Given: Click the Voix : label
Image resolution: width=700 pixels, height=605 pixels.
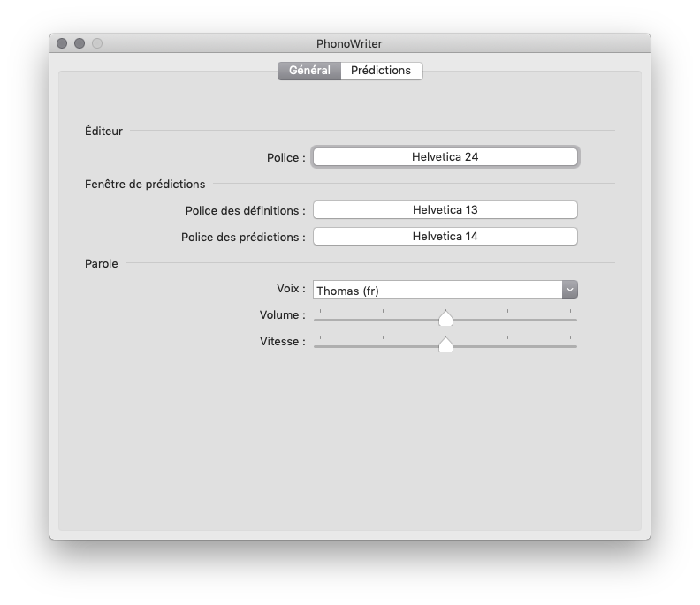Looking at the screenshot, I should 291,289.
